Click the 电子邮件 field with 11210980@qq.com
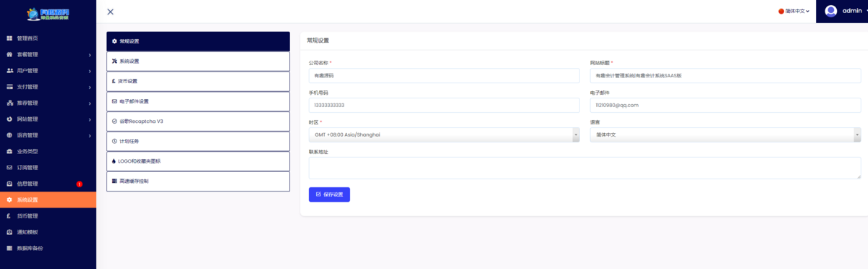 726,105
